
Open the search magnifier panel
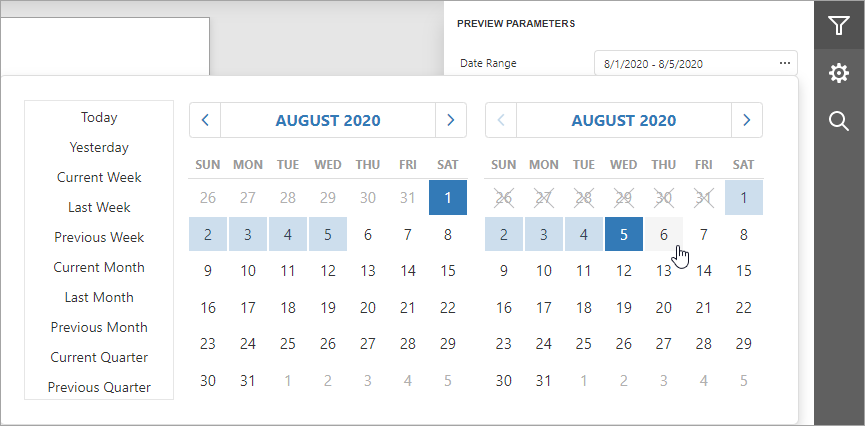(839, 121)
